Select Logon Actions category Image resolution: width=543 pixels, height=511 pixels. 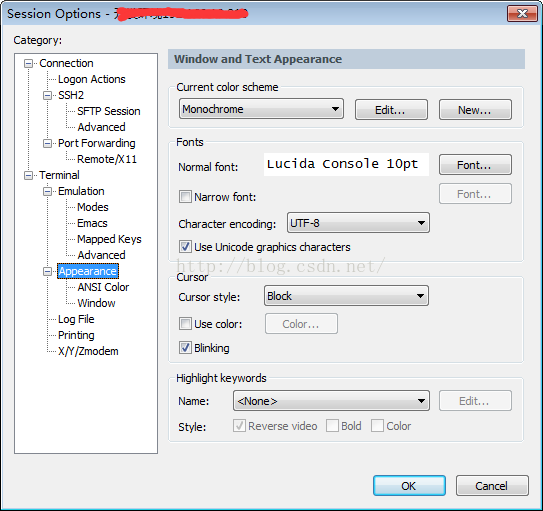(92, 79)
